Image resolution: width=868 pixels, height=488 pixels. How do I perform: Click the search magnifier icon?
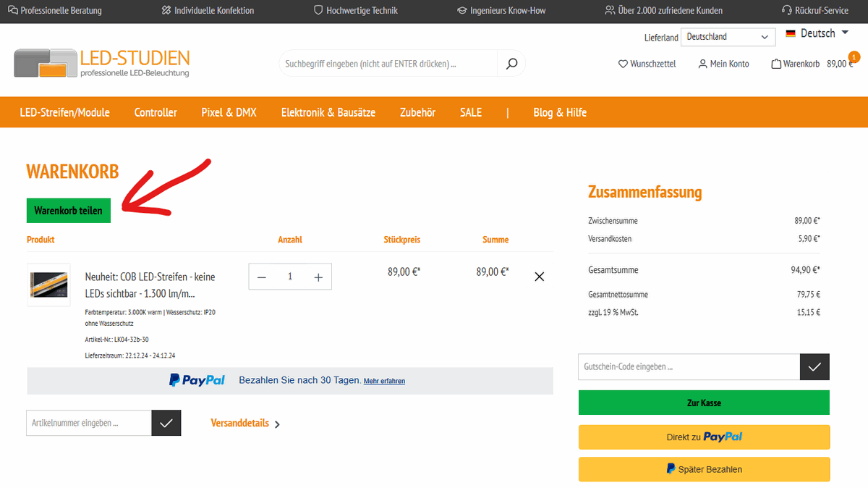(511, 64)
